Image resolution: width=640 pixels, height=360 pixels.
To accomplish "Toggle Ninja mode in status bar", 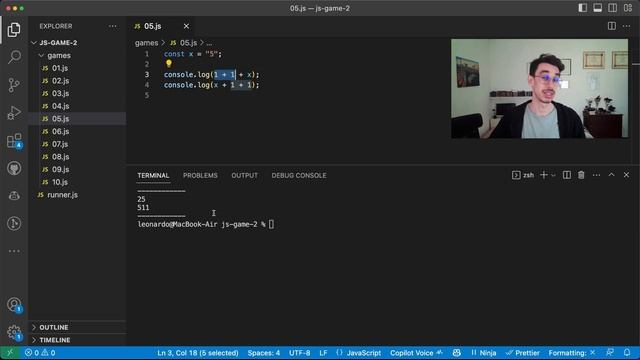I will pos(484,353).
